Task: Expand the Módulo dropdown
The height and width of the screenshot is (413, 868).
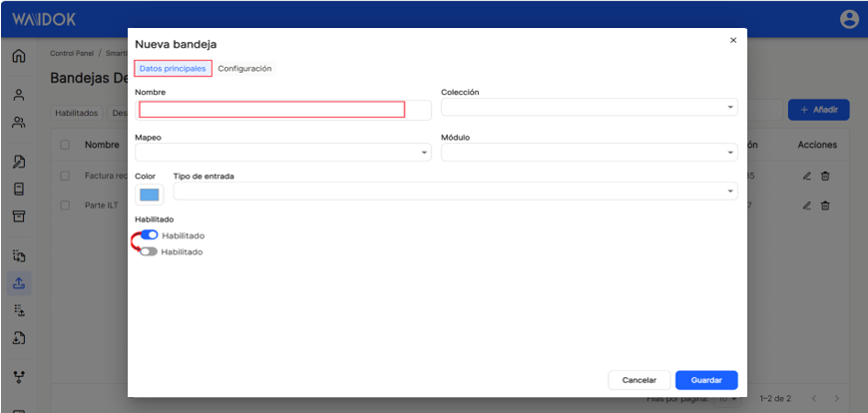Action: coord(589,153)
